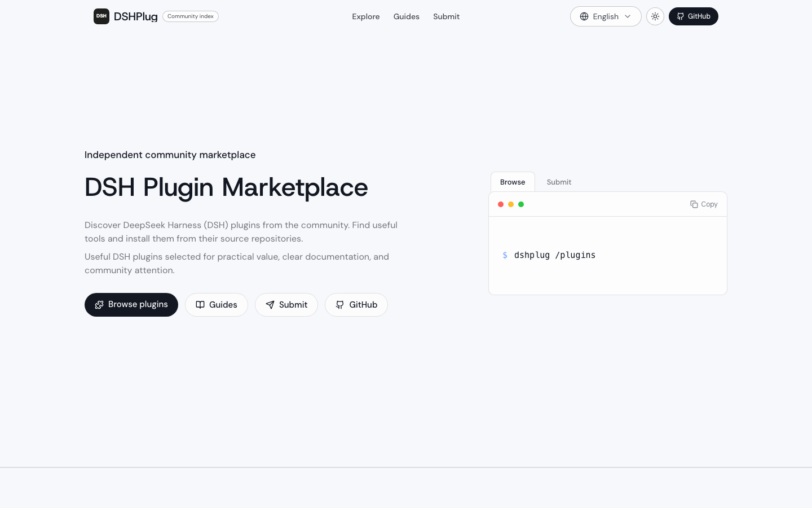
Task: Click the outlined GitHub button in hero
Action: 356,305
